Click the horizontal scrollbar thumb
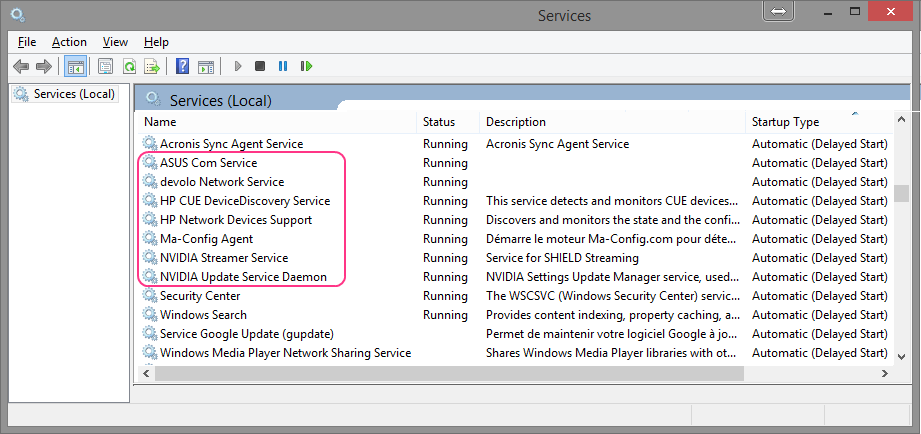921x434 pixels. coord(449,373)
